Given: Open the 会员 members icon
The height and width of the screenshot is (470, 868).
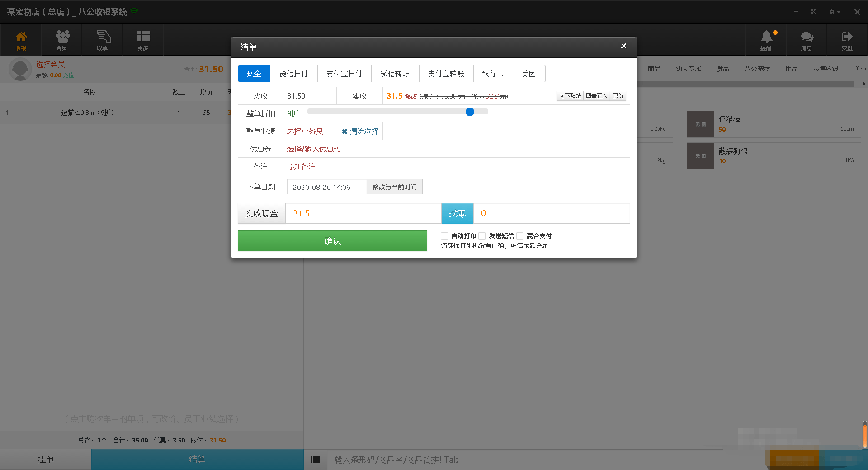Looking at the screenshot, I should point(62,40).
